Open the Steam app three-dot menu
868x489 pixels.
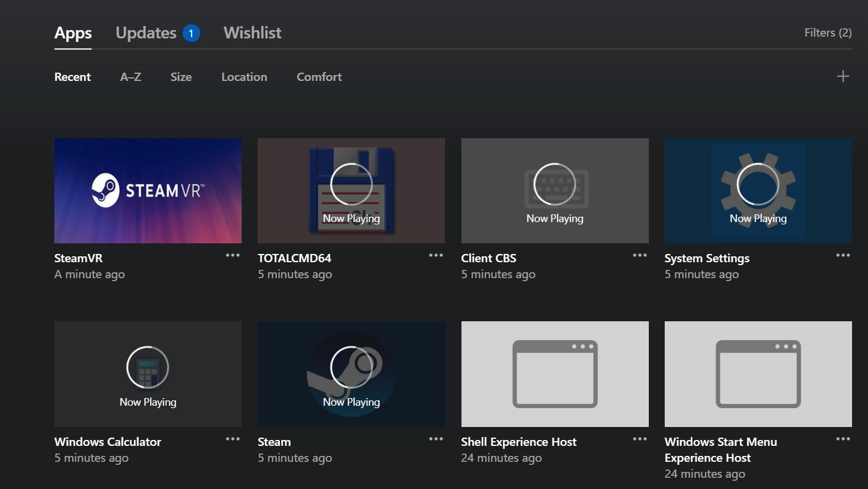436,439
